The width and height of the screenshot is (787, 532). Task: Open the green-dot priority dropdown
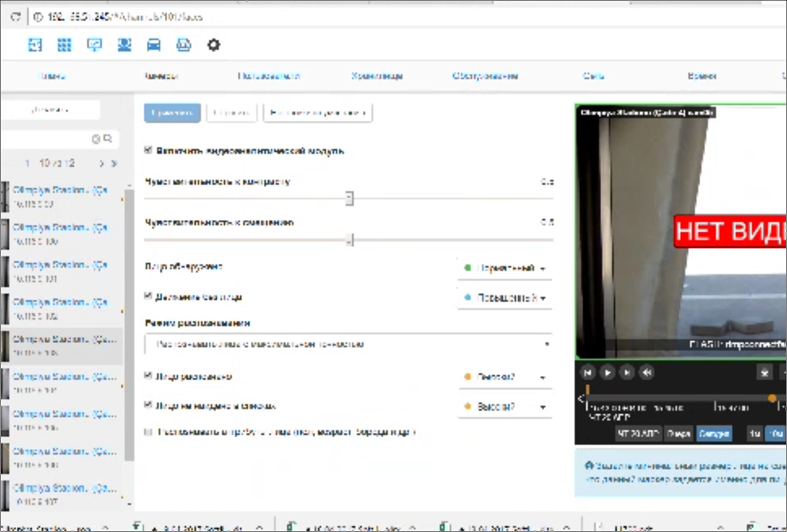[505, 268]
